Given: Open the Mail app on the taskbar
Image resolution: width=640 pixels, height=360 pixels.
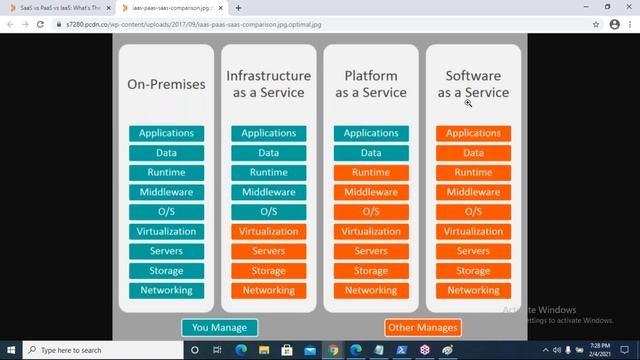Looking at the screenshot, I should 310,350.
